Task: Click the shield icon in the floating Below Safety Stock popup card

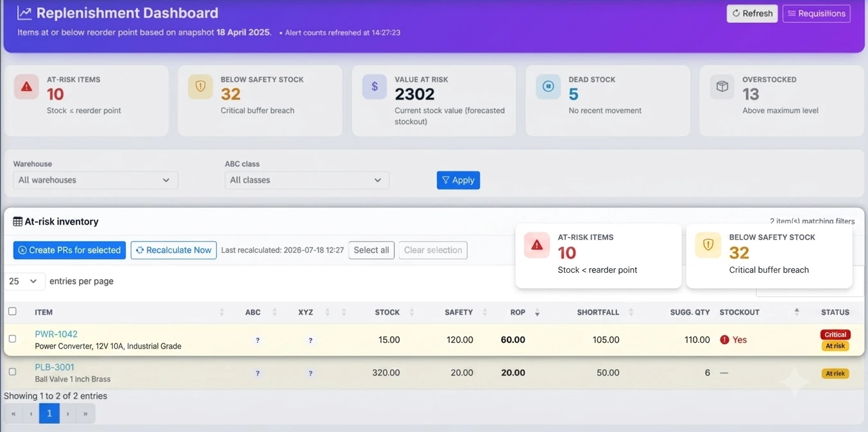Action: [708, 245]
